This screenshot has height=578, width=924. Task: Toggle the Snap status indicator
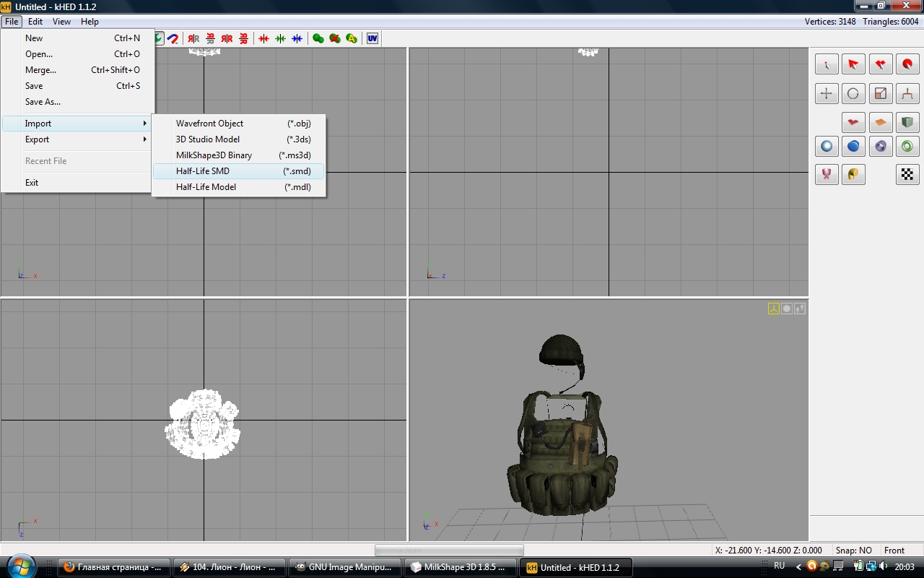coord(853,551)
